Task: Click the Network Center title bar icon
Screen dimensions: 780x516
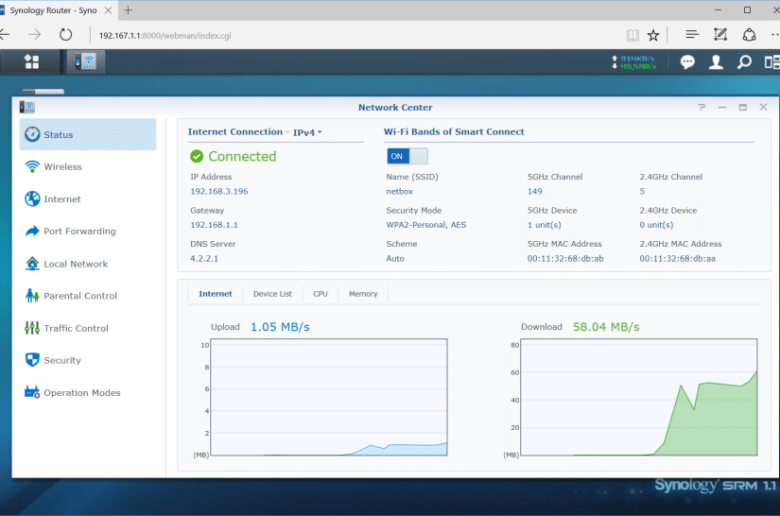Action: (27, 107)
